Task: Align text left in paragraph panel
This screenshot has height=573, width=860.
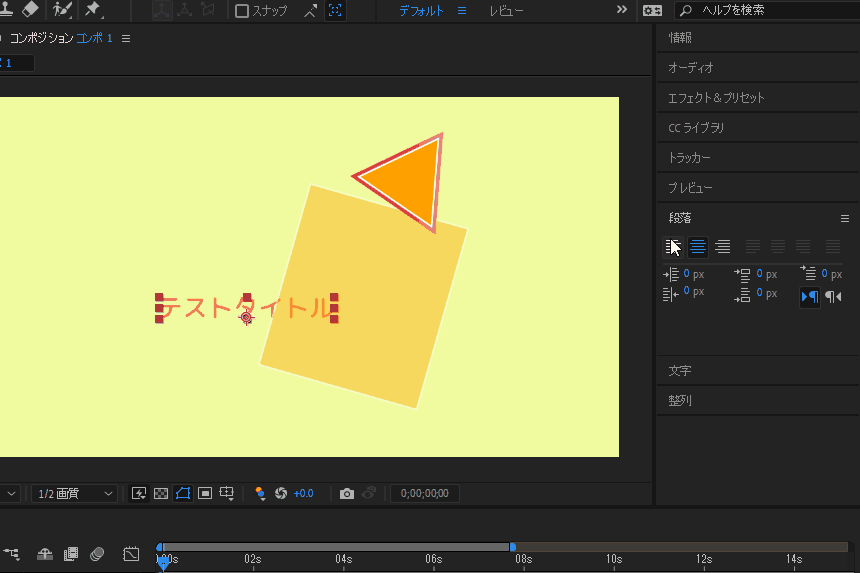Action: point(673,247)
